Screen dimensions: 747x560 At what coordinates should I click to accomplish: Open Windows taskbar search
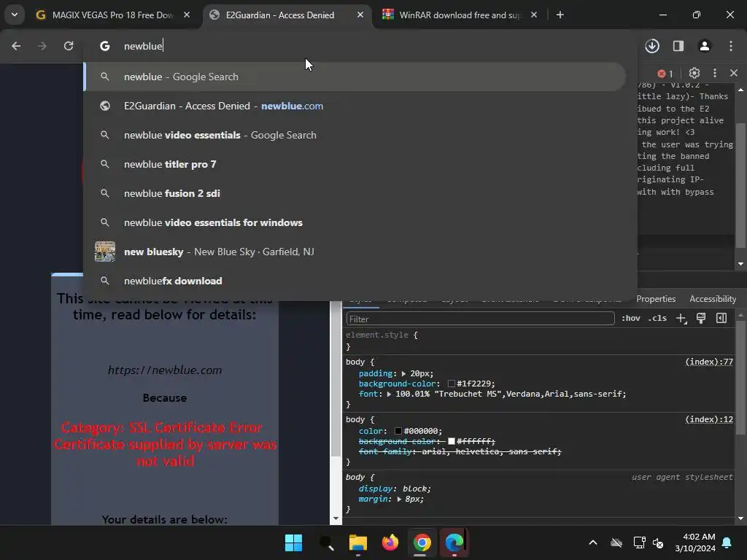(326, 542)
